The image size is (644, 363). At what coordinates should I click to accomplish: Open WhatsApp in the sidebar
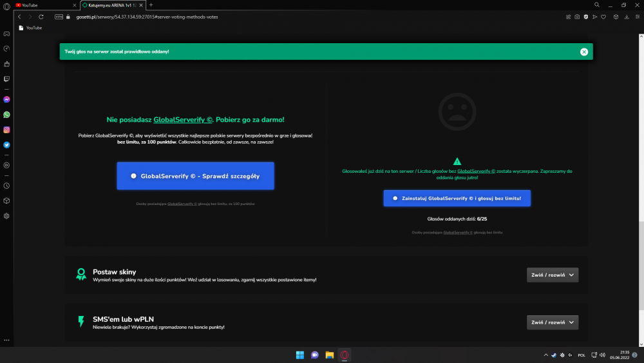[x=6, y=115]
